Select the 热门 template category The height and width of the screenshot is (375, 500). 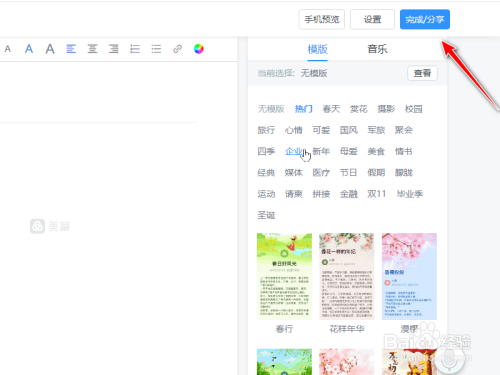(304, 109)
